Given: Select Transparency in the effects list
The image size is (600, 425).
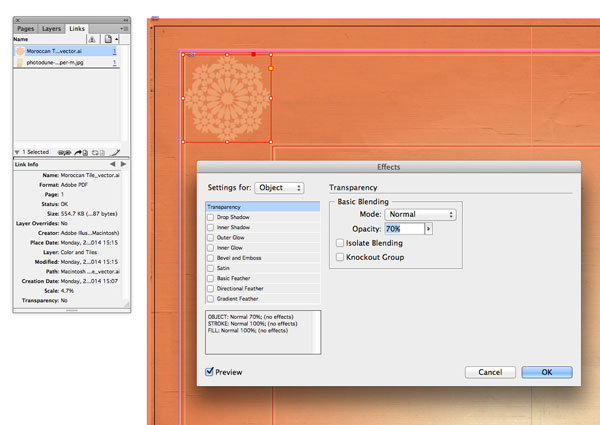Looking at the screenshot, I should point(262,207).
